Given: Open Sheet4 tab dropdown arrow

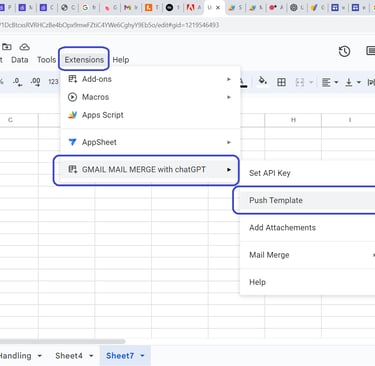Looking at the screenshot, I should (91, 356).
